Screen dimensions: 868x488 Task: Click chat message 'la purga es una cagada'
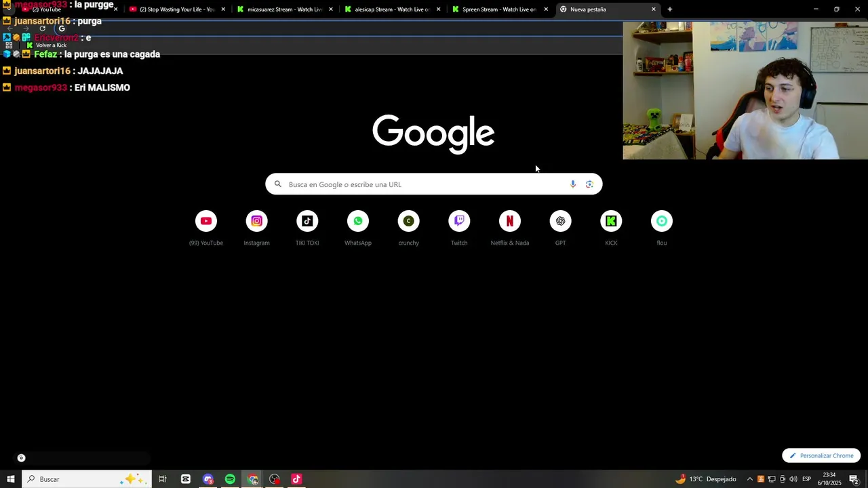[x=112, y=54]
